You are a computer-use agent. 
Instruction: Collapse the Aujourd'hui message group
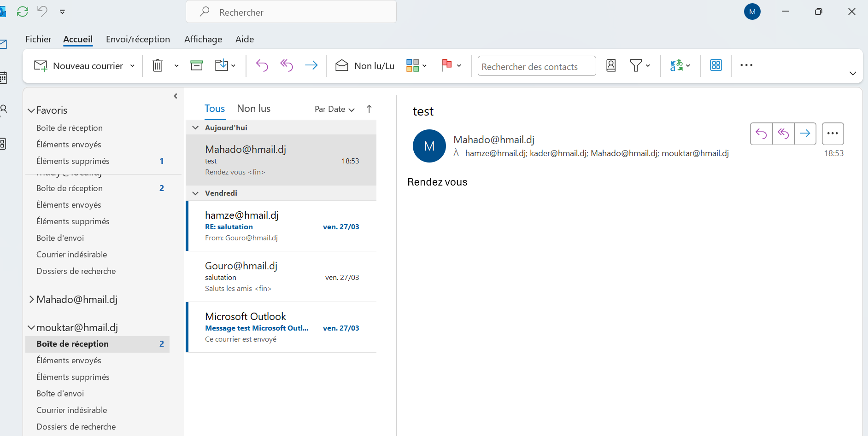click(x=195, y=128)
